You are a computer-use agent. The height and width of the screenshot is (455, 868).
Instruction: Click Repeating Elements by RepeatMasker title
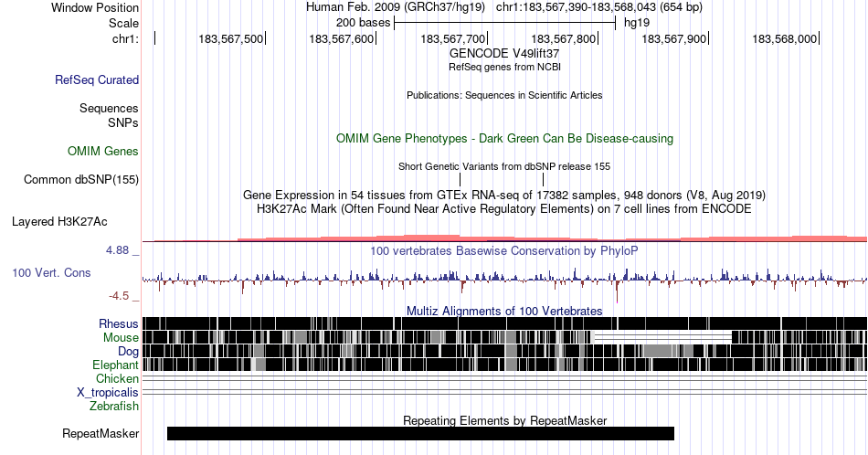(x=504, y=420)
